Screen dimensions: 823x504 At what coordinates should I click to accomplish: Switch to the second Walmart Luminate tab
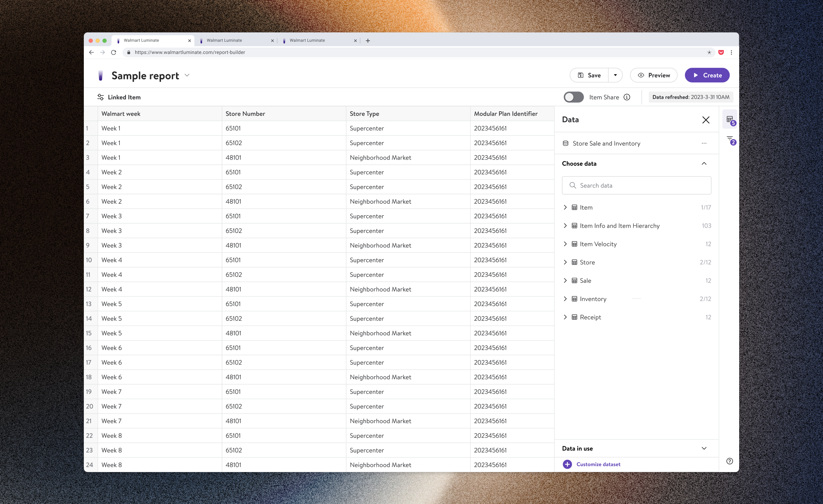[236, 40]
